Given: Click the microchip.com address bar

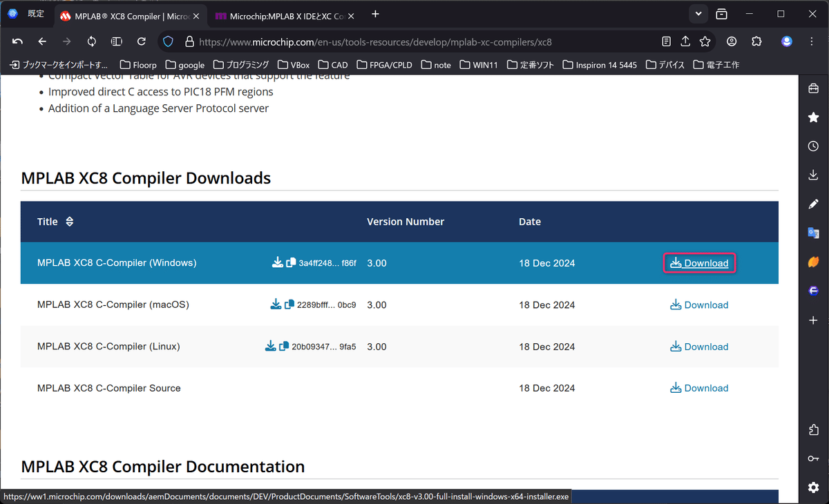Looking at the screenshot, I should click(x=414, y=42).
